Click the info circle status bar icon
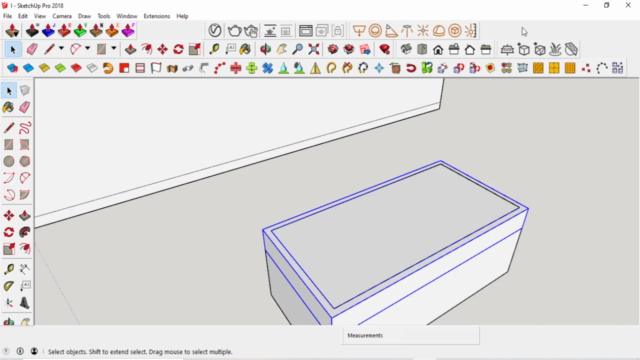The width and height of the screenshot is (640, 360). (20, 351)
